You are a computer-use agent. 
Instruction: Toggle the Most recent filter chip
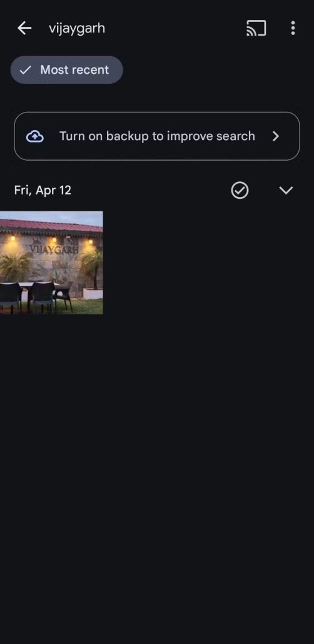pos(66,70)
